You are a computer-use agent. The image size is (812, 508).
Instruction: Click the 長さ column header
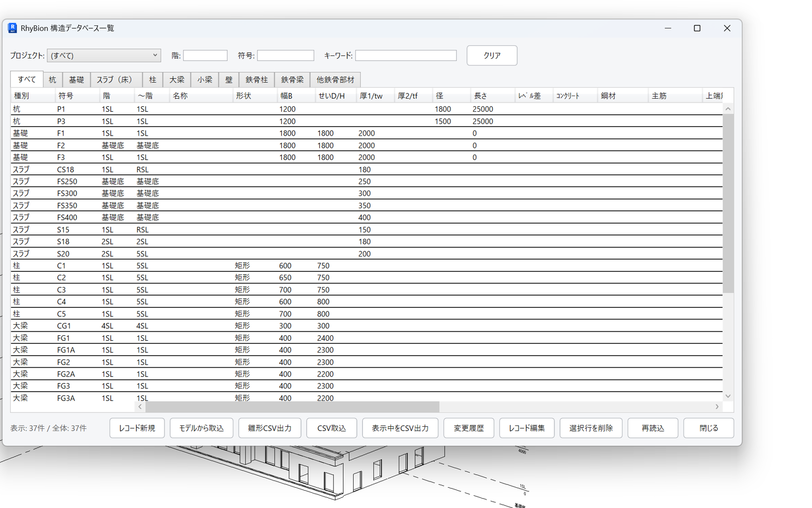coord(492,96)
